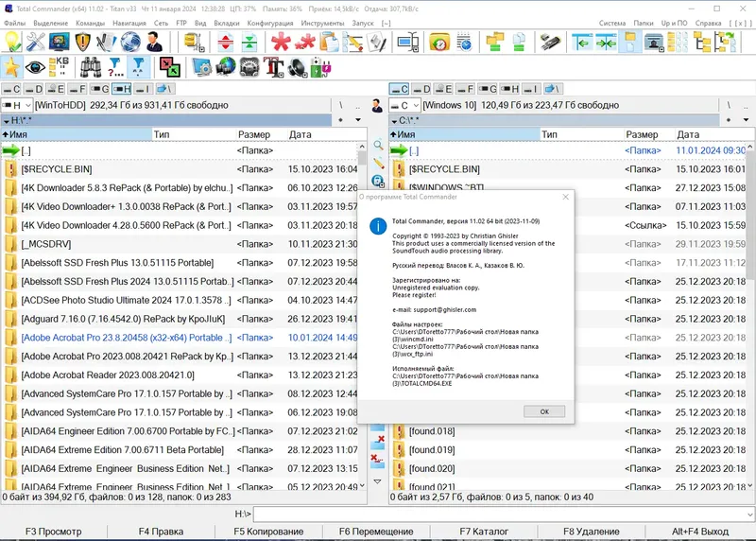Toggle the eye show hidden files icon
756x541 pixels.
(x=35, y=67)
